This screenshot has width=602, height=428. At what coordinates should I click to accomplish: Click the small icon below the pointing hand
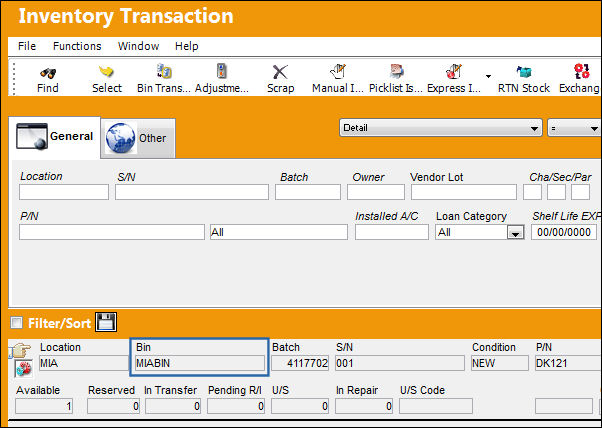(x=23, y=369)
